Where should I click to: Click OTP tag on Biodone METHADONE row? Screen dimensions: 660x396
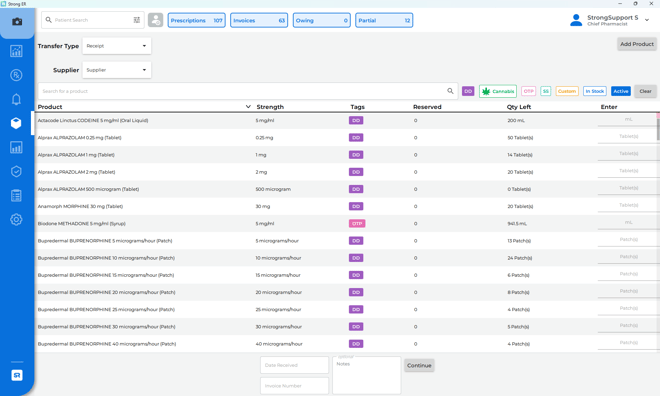[357, 223]
